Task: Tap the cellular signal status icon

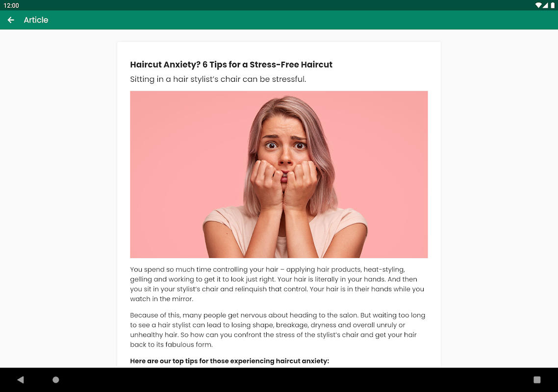Action: point(546,5)
